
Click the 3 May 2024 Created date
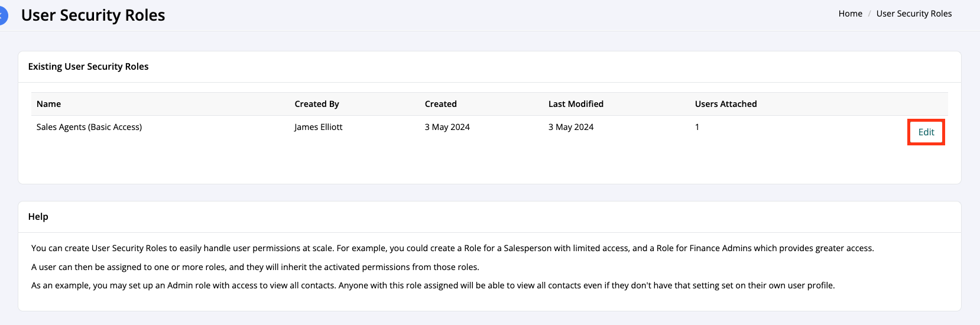[x=447, y=127]
